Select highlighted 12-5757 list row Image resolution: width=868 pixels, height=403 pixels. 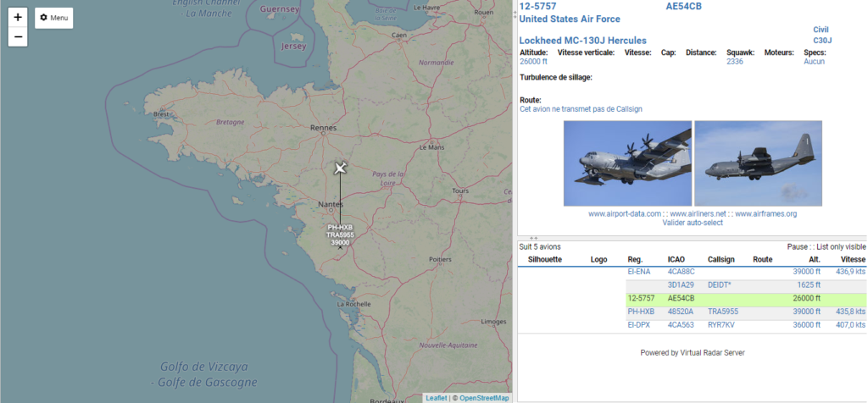click(692, 299)
